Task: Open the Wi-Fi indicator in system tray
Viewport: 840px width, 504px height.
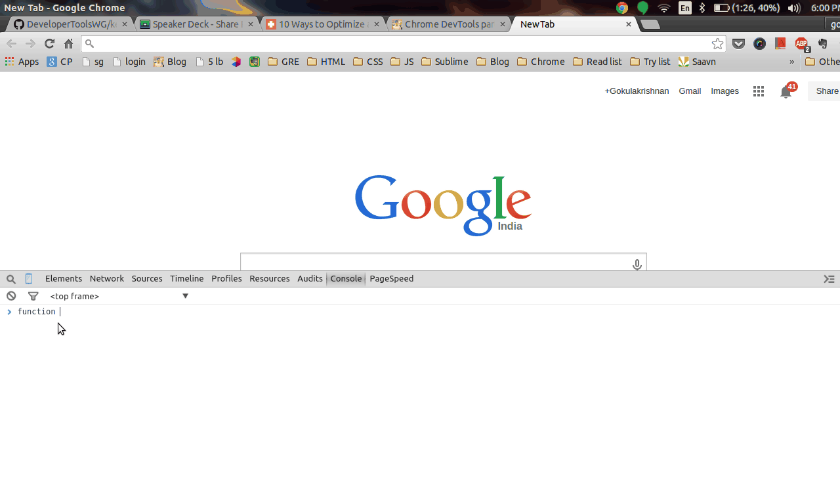Action: 664,8
